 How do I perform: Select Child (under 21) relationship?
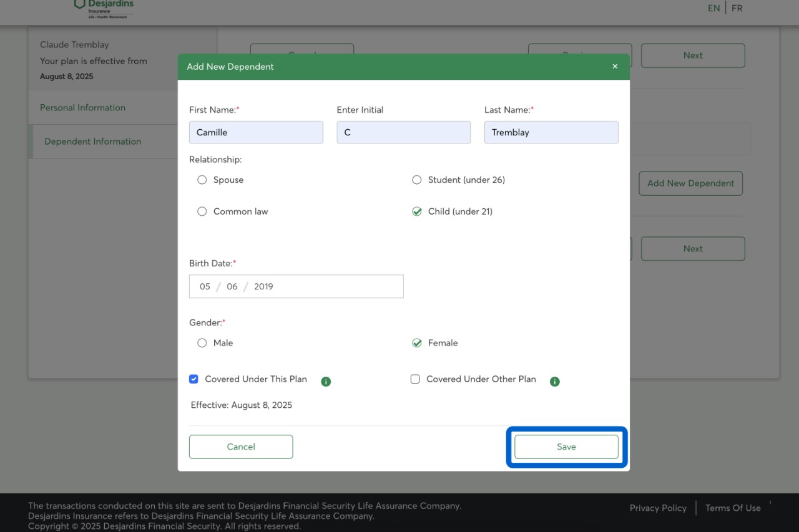click(417, 212)
